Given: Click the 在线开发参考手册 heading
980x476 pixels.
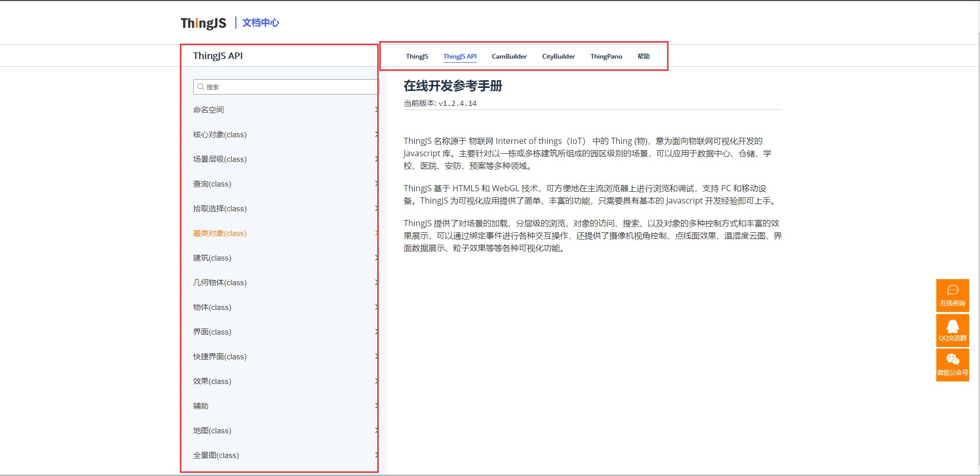Looking at the screenshot, I should click(453, 86).
